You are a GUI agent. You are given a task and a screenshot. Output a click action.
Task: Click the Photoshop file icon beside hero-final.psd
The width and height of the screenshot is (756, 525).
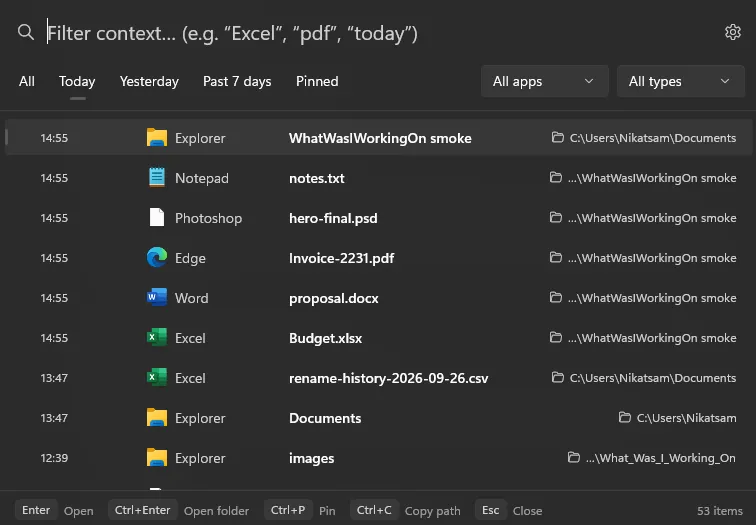[157, 218]
